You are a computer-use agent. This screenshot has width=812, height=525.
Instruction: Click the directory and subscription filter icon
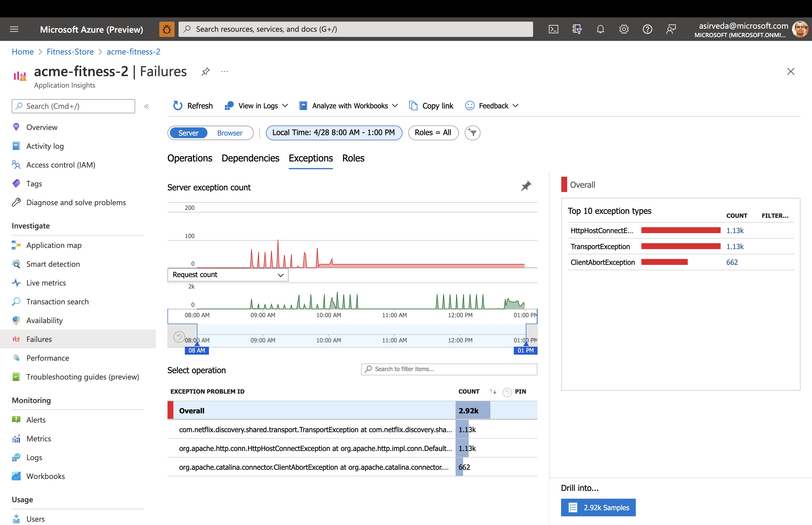(x=577, y=29)
